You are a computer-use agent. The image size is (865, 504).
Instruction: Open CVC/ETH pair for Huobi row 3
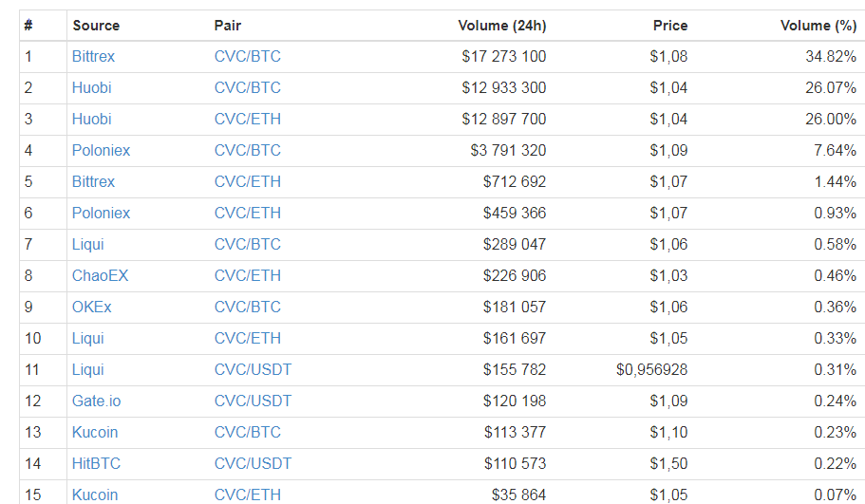click(x=248, y=119)
